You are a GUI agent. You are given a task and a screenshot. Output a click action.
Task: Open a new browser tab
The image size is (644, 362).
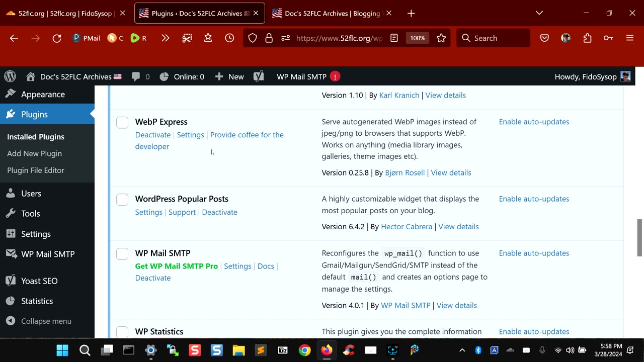coord(411,14)
